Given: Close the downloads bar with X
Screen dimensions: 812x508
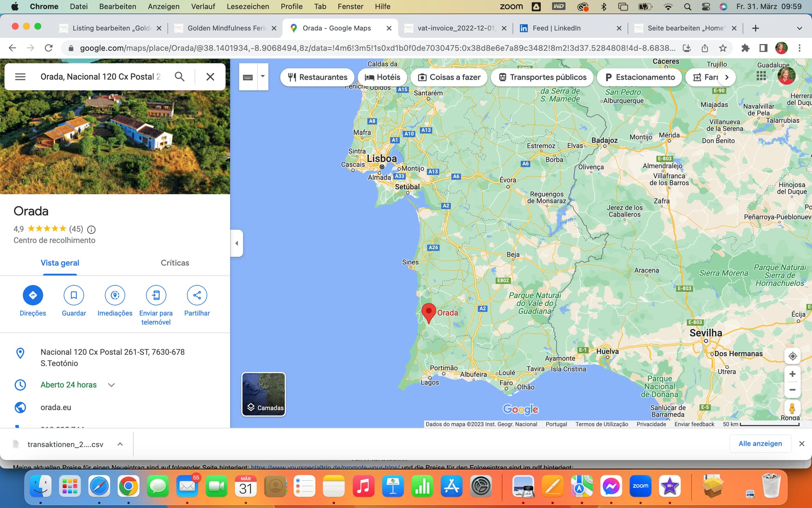Looking at the screenshot, I should pos(801,444).
